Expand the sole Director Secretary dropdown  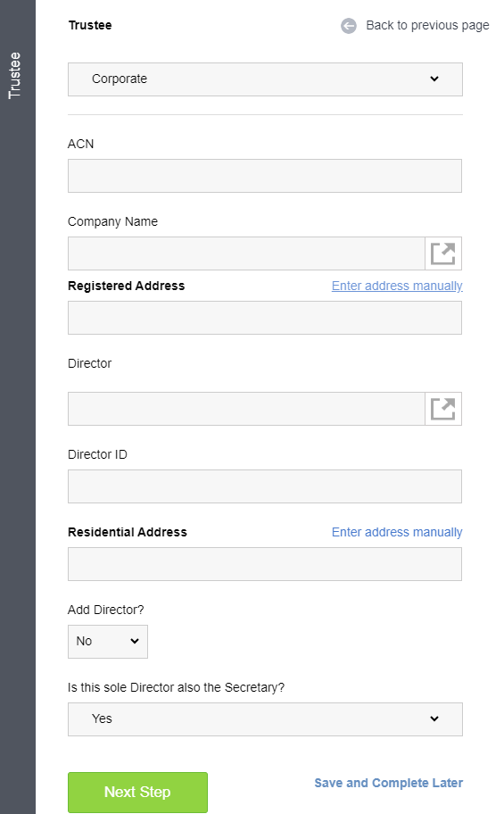tap(265, 719)
